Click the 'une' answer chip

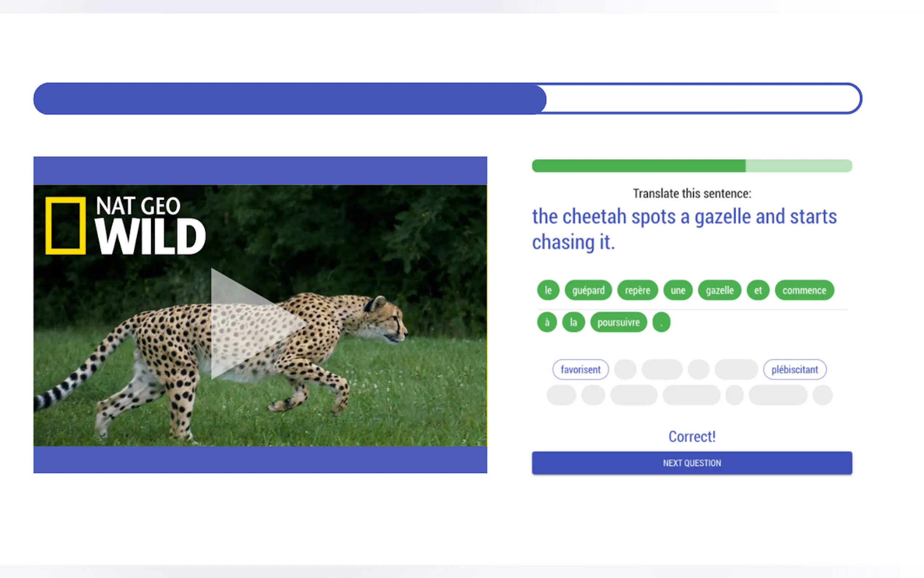point(678,290)
